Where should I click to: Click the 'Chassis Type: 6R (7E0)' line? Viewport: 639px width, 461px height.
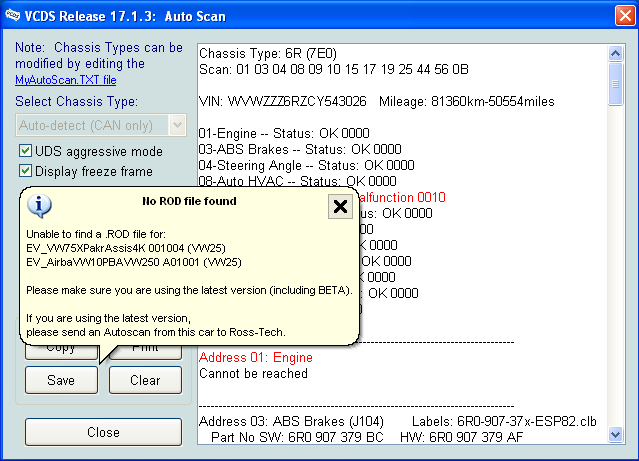pos(268,53)
